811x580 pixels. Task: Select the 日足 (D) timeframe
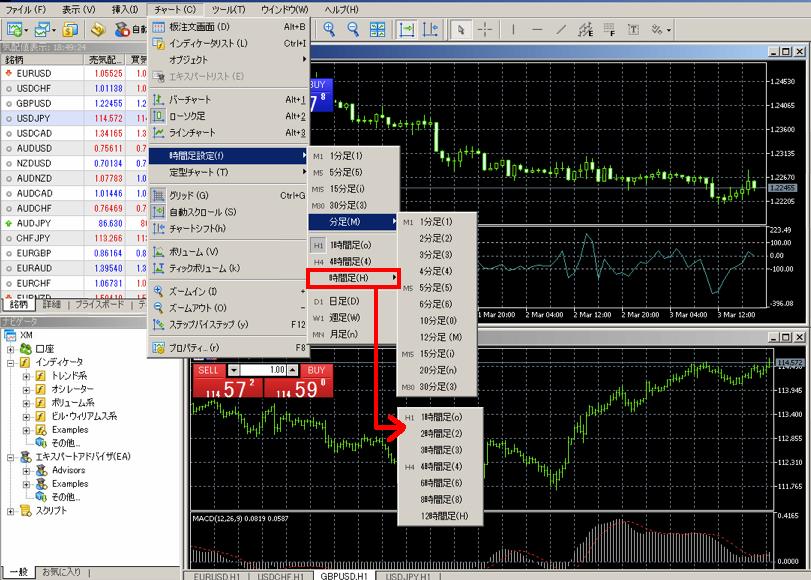pos(353,301)
